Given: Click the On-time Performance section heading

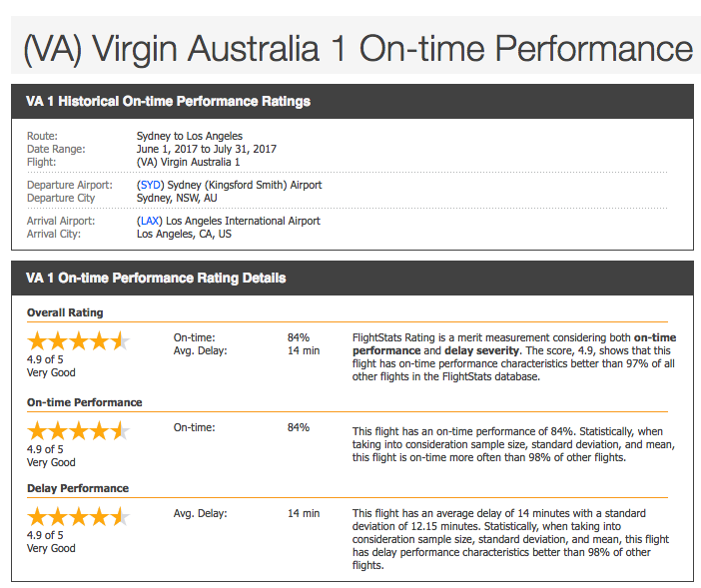Looking at the screenshot, I should point(85,402).
